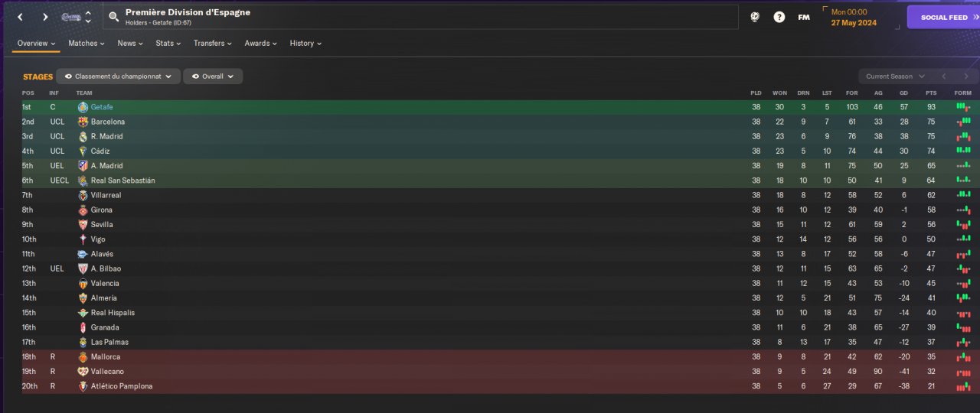Open the FM menu icon
This screenshot has height=413, width=980.
pyautogui.click(x=804, y=17)
